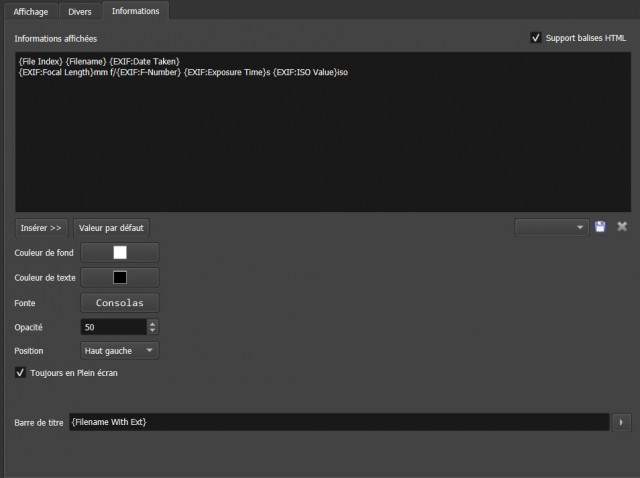Switch to the Divers tab
The width and height of the screenshot is (640, 478).
(80, 12)
